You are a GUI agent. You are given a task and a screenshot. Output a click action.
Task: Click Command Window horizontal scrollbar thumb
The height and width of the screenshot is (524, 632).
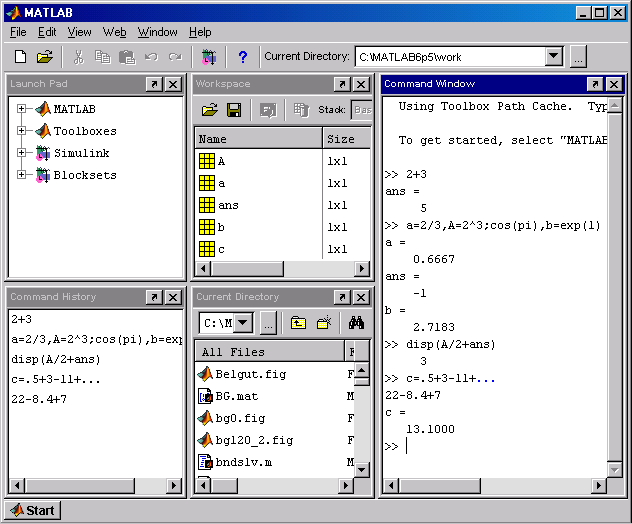(x=440, y=486)
